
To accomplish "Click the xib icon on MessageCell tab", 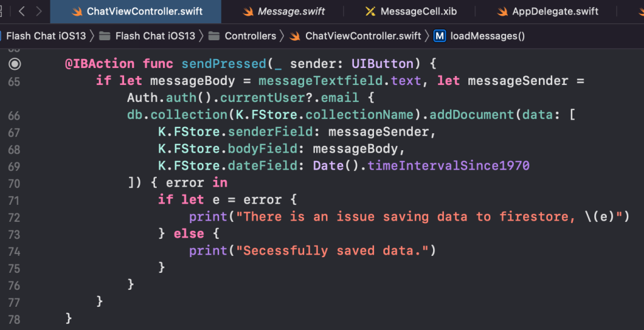I will (x=370, y=12).
